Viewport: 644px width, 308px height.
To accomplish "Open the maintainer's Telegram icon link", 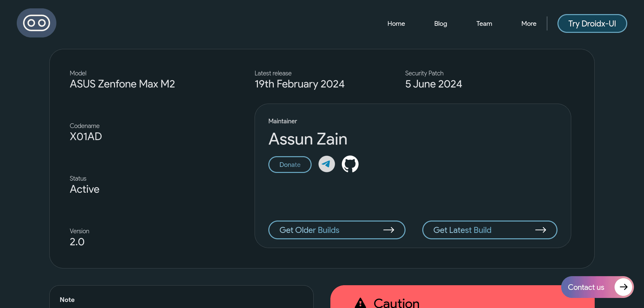I will click(x=326, y=164).
